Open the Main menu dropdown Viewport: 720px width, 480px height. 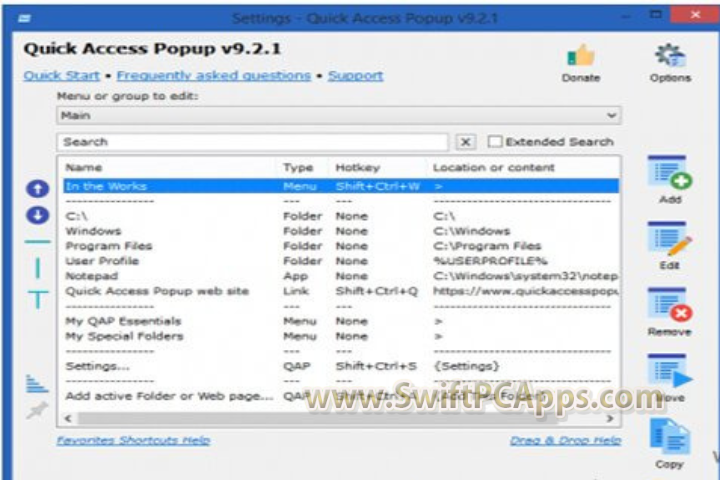coord(339,115)
